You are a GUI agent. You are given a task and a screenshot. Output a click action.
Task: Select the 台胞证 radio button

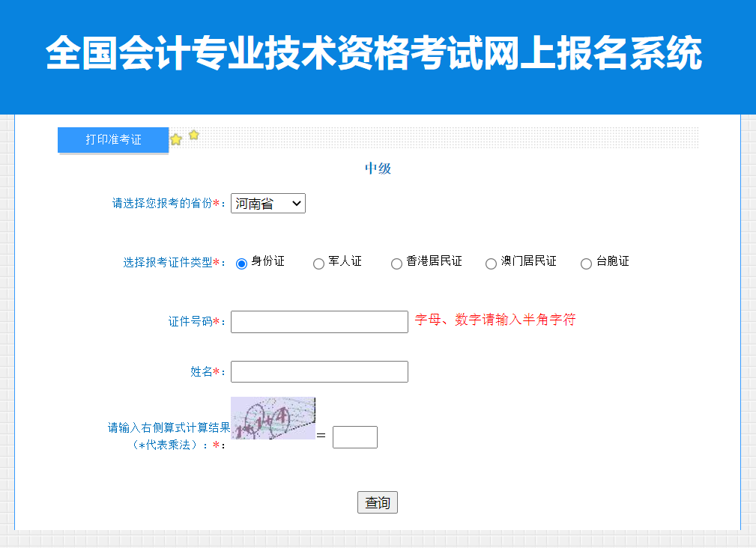[x=585, y=263]
